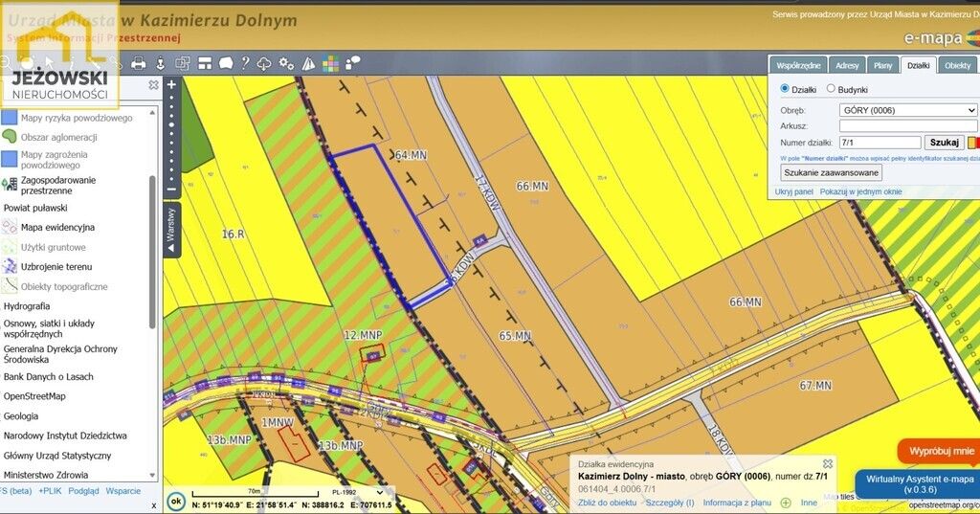The width and height of the screenshot is (980, 514).
Task: Close the Działka ewidencyjna info popup
Action: (x=828, y=464)
